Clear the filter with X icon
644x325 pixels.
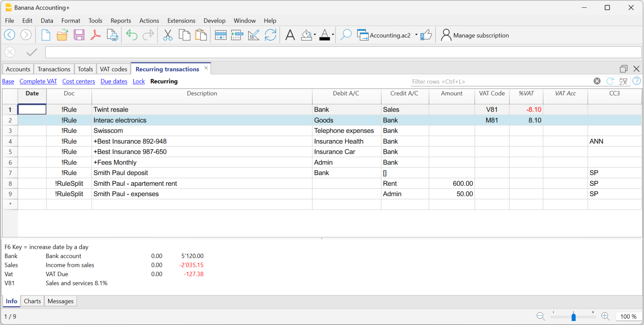[x=597, y=81]
